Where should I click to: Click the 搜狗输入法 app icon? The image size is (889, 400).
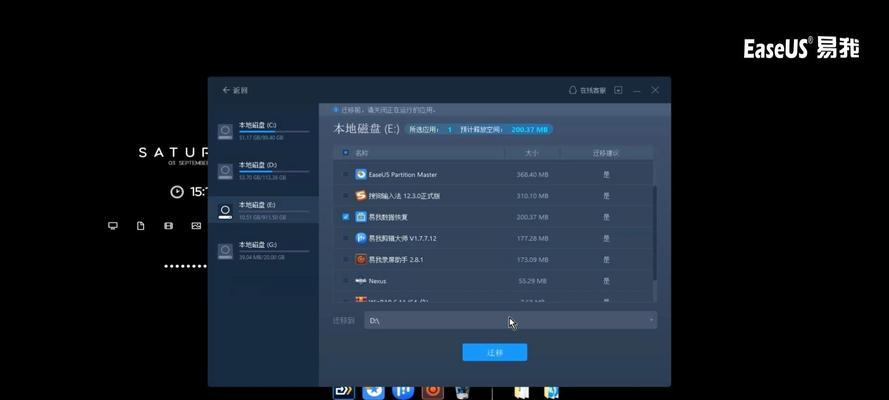(x=361, y=195)
